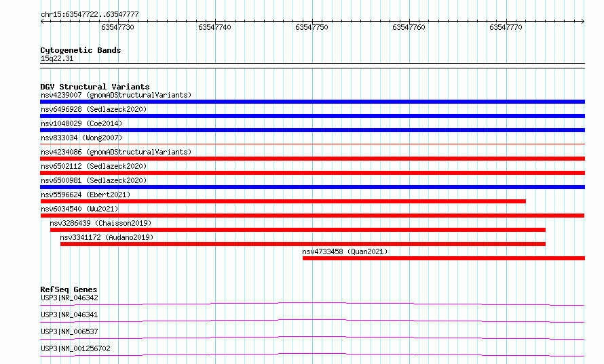Image resolution: width=604 pixels, height=364 pixels.
Task: Click the RefSeq Genes track heading
Action: [x=69, y=289]
